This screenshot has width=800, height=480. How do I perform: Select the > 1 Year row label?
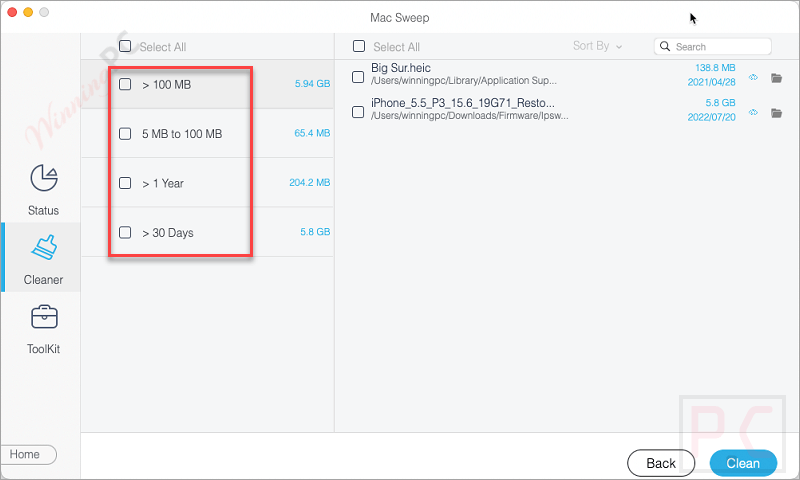coord(163,184)
